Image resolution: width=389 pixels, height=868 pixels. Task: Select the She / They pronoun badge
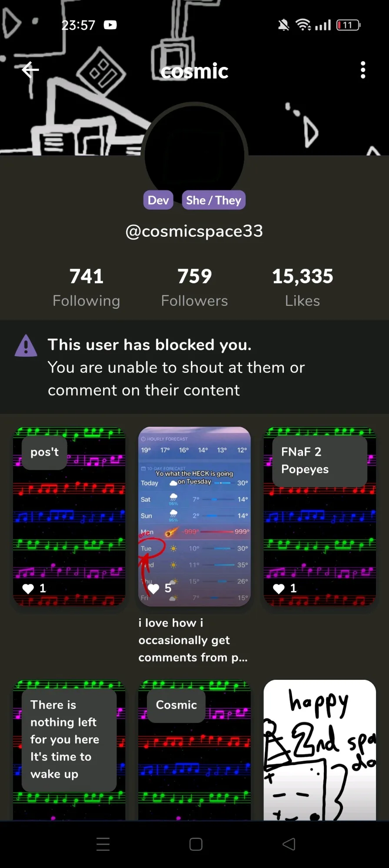213,200
